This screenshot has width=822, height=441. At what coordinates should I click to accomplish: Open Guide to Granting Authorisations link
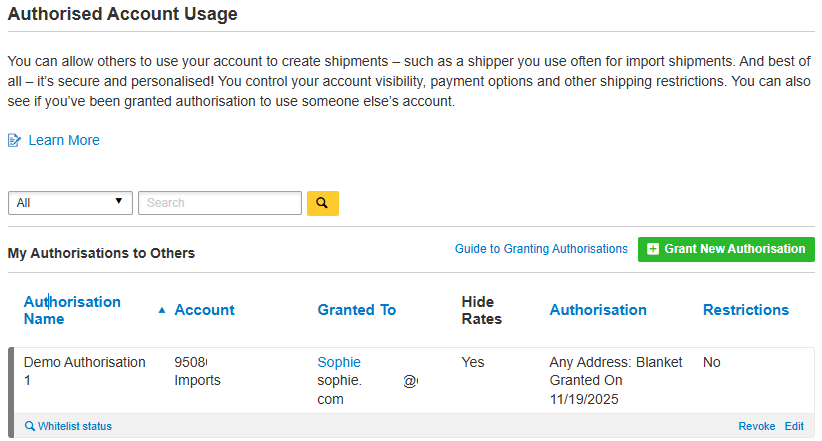click(541, 249)
